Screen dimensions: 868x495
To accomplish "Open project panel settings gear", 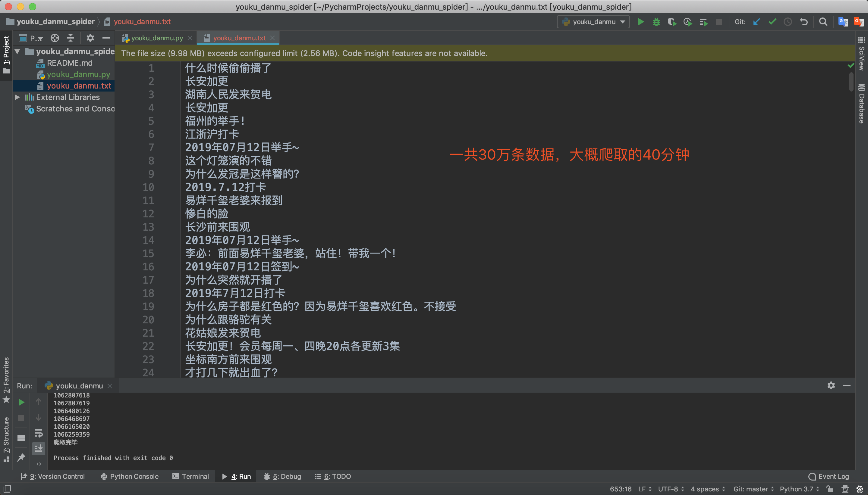I will tap(90, 38).
